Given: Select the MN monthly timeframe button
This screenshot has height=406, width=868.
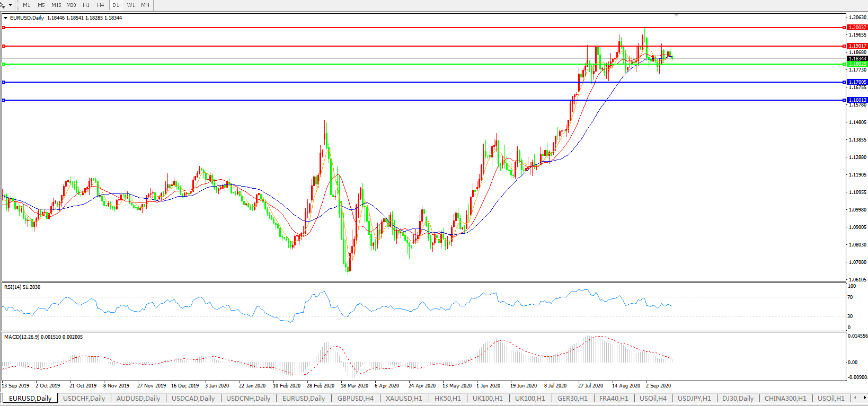Looking at the screenshot, I should click(x=145, y=5).
